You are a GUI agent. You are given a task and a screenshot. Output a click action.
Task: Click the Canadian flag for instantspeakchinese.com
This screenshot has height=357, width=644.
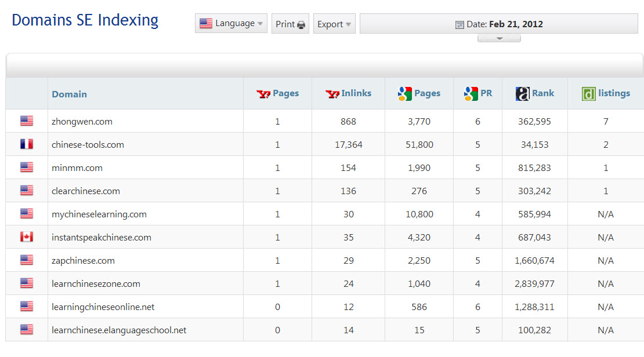click(x=27, y=237)
